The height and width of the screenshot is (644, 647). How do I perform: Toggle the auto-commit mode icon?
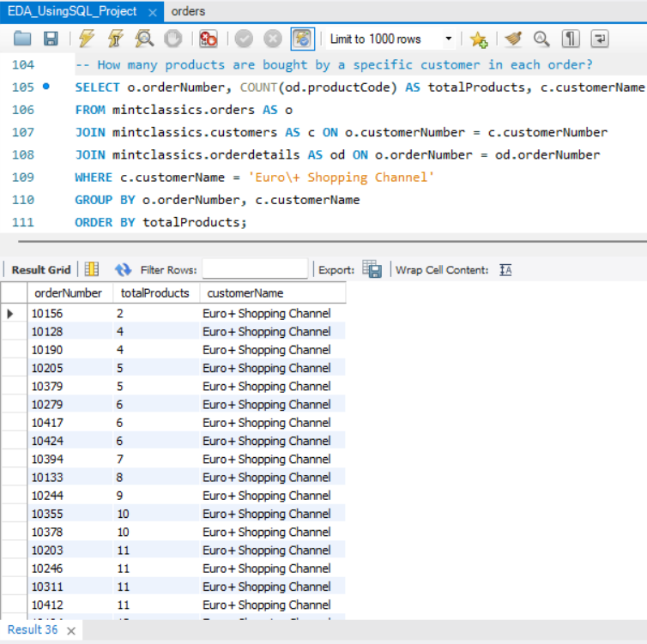[x=302, y=39]
